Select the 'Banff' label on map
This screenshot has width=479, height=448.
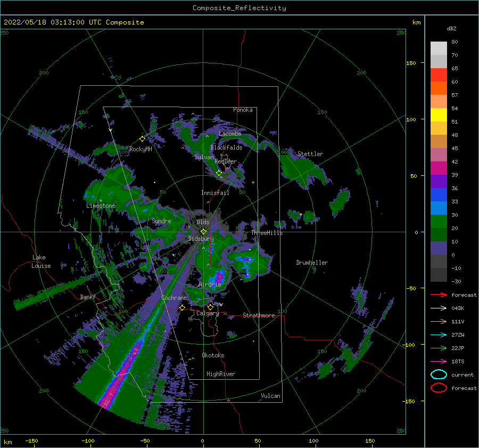(88, 297)
